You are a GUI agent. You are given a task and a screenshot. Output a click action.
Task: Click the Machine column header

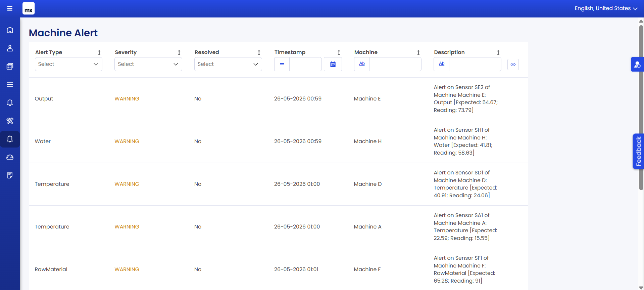[x=366, y=52]
